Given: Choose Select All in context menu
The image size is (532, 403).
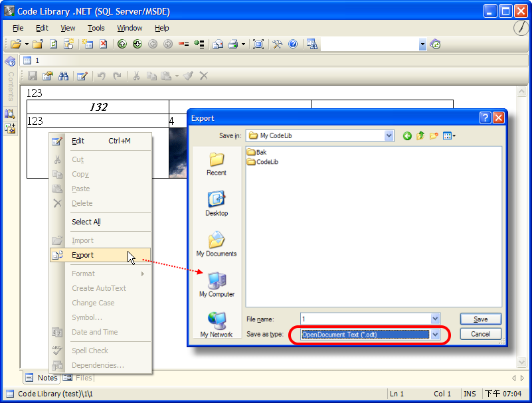Looking at the screenshot, I should coord(100,222).
